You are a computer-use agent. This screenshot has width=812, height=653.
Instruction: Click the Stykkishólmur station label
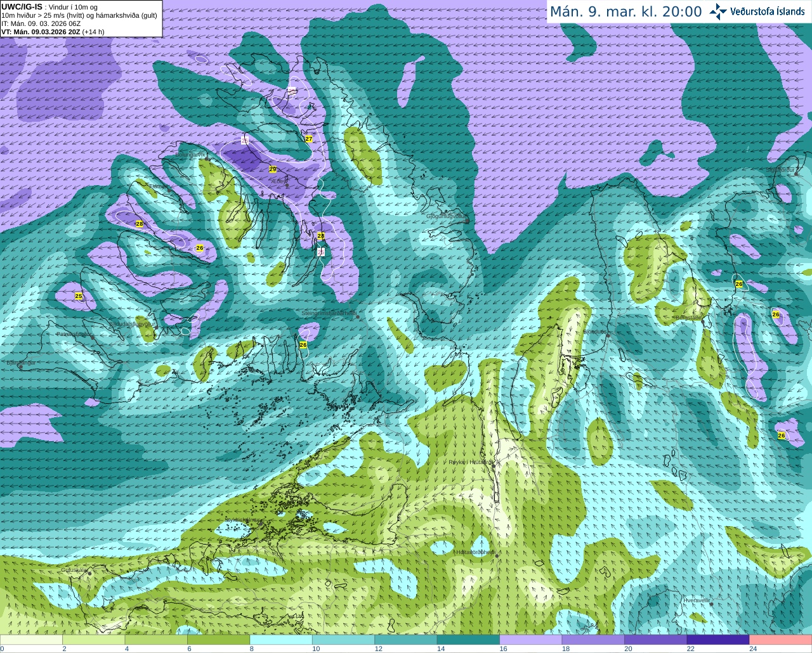pyautogui.click(x=242, y=519)
